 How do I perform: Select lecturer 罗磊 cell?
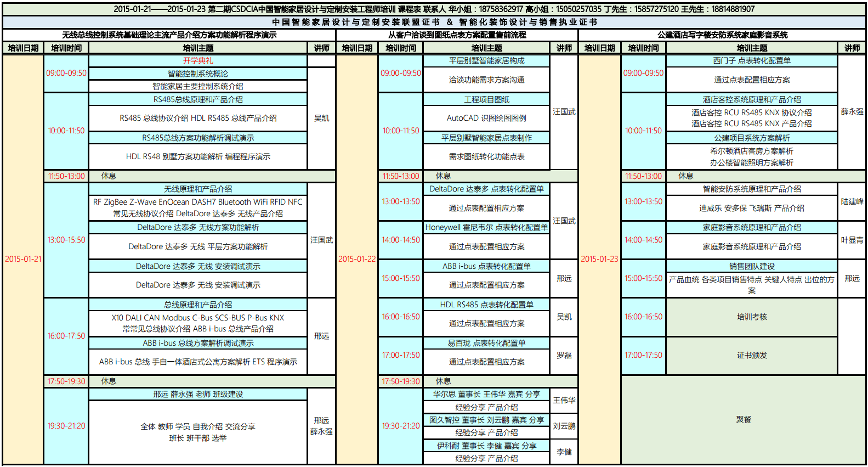point(564,356)
